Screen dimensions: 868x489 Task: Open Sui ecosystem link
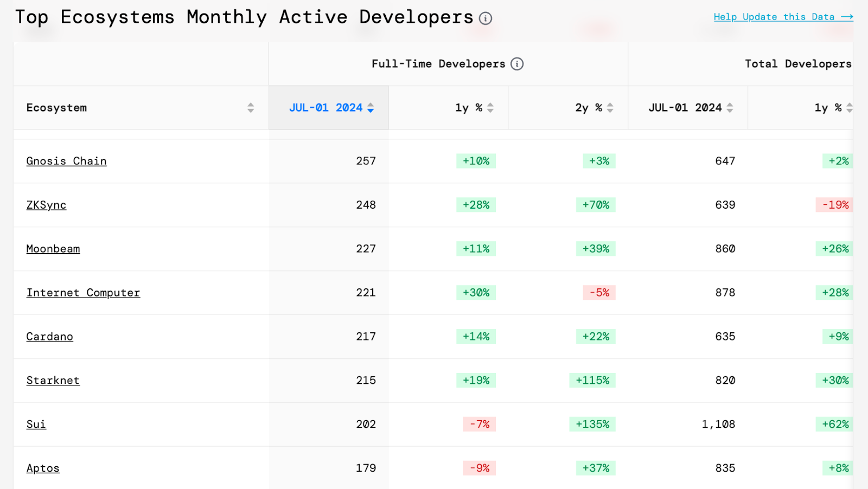pos(36,424)
